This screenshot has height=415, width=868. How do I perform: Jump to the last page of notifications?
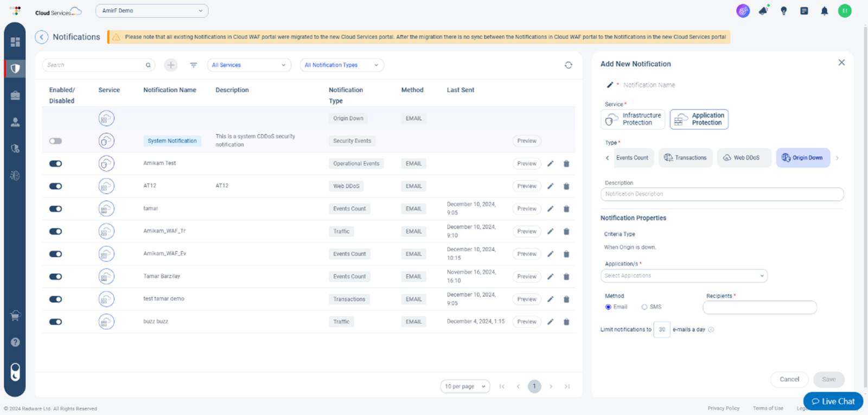pos(567,386)
